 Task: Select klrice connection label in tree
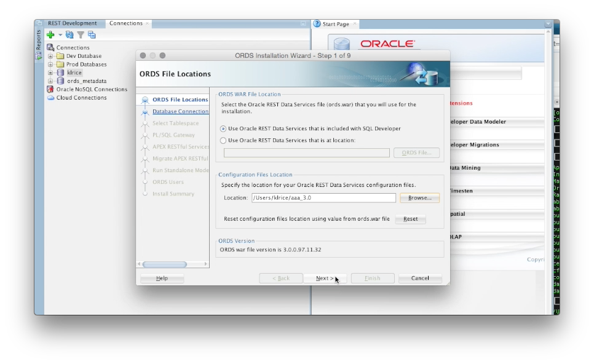pyautogui.click(x=74, y=73)
